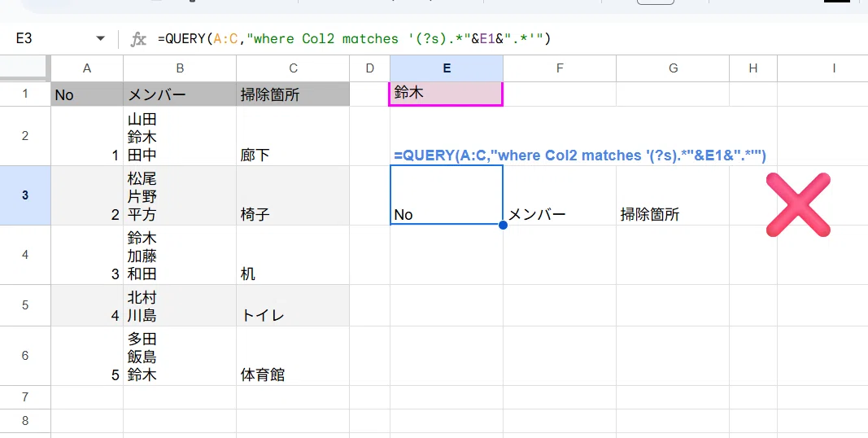Click the '掃除箇所' result cell in column G

coord(673,195)
